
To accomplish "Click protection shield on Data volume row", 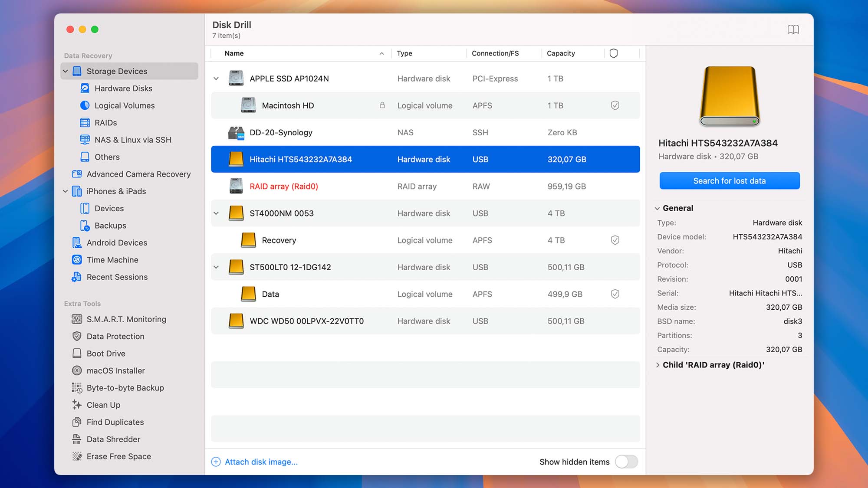I will [615, 294].
